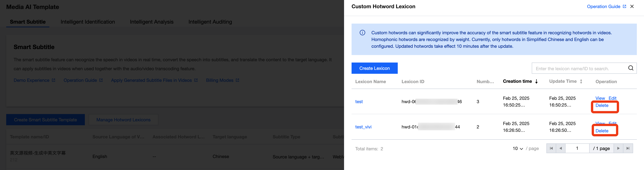Edit the test lexicon

612,98
